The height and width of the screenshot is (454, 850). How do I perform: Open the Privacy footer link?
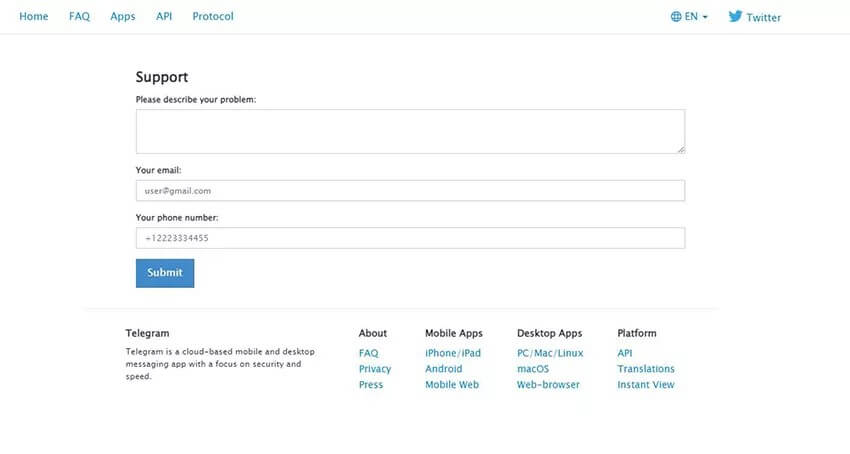pyautogui.click(x=375, y=369)
